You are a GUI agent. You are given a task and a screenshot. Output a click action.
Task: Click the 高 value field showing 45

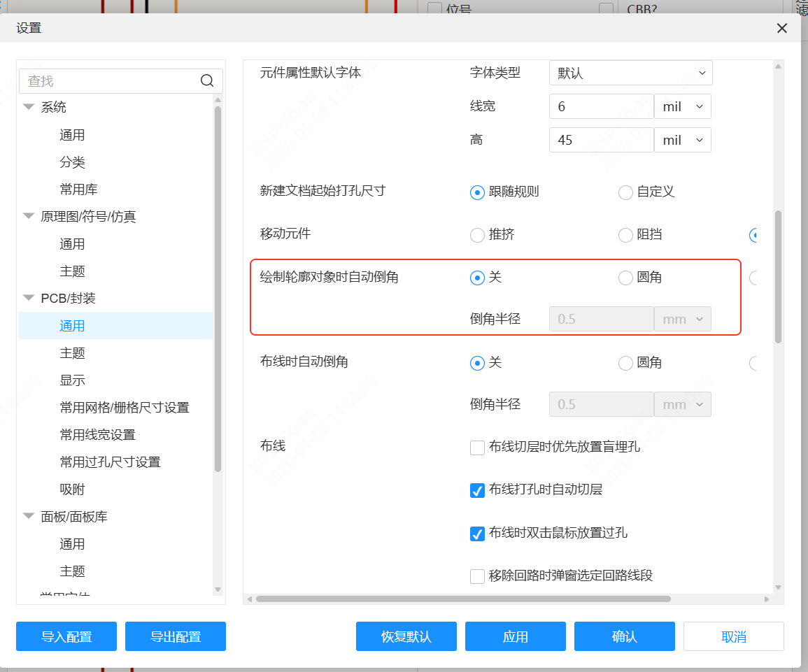601,139
